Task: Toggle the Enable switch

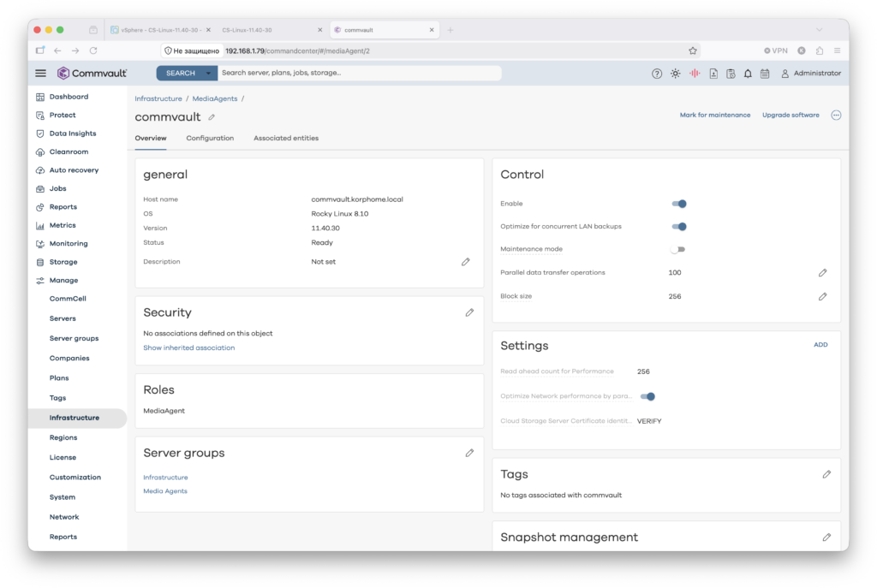Action: [678, 204]
